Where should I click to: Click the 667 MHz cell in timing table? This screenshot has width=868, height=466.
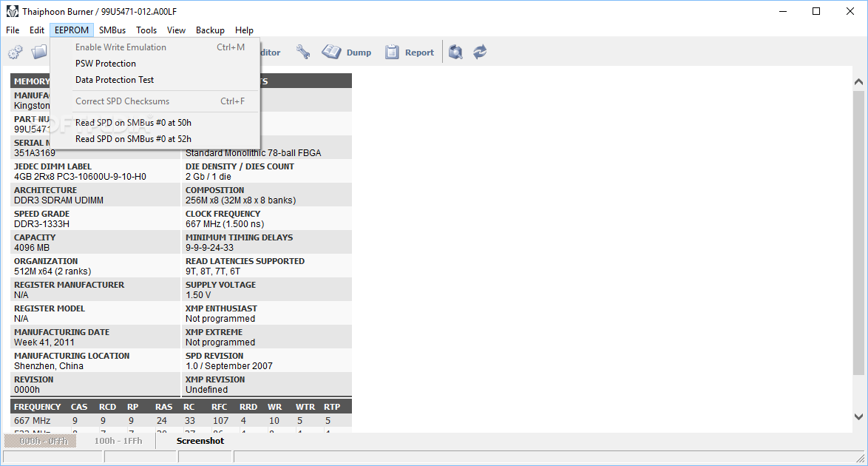point(32,421)
